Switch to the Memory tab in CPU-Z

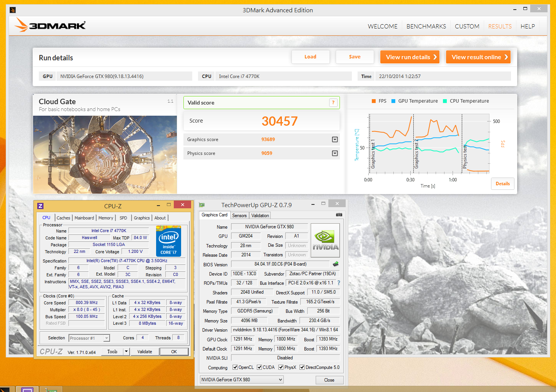click(106, 218)
